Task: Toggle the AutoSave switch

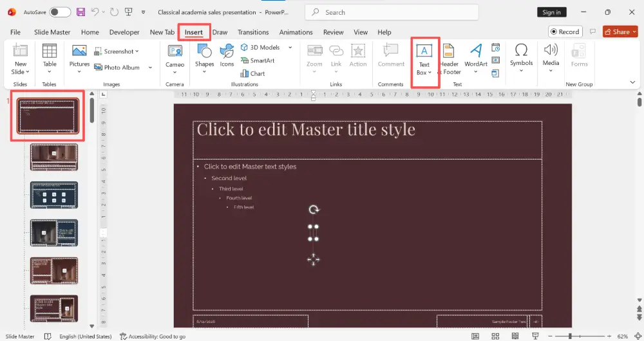Action: pyautogui.click(x=59, y=12)
